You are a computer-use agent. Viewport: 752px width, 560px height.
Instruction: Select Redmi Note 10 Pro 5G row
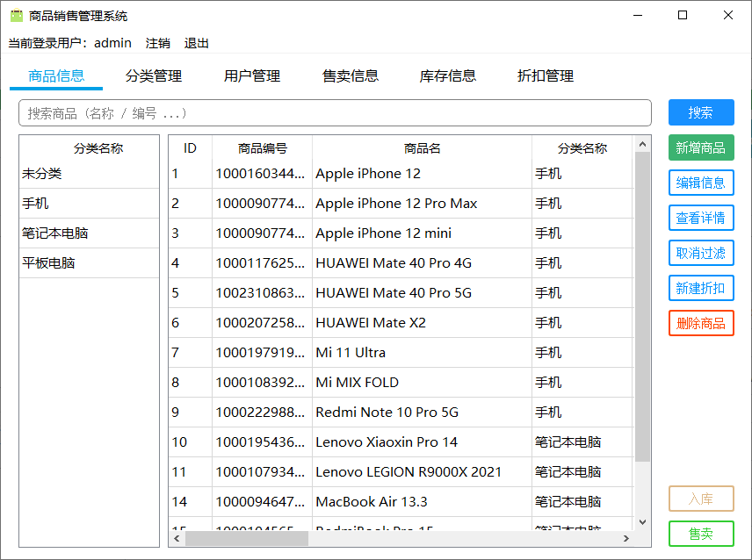coord(401,412)
